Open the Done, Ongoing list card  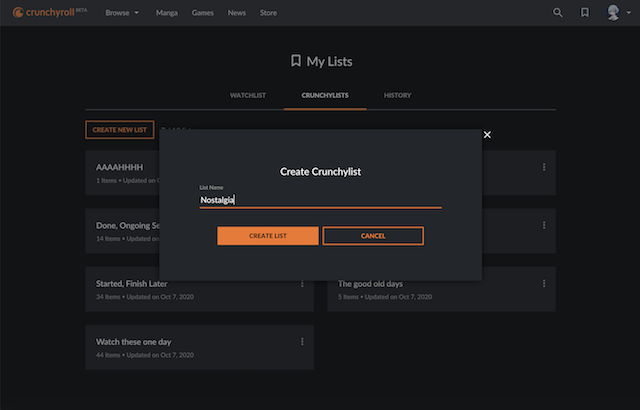pyautogui.click(x=122, y=230)
